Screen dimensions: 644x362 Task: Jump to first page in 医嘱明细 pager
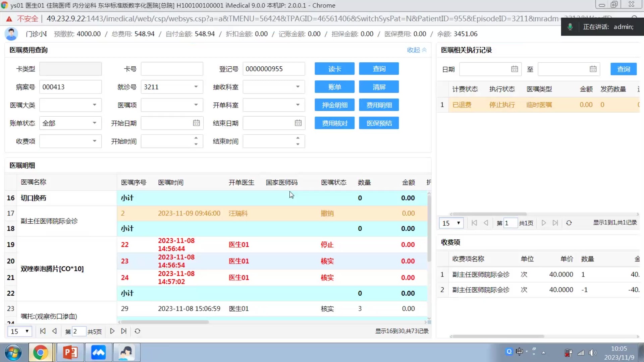point(43,331)
